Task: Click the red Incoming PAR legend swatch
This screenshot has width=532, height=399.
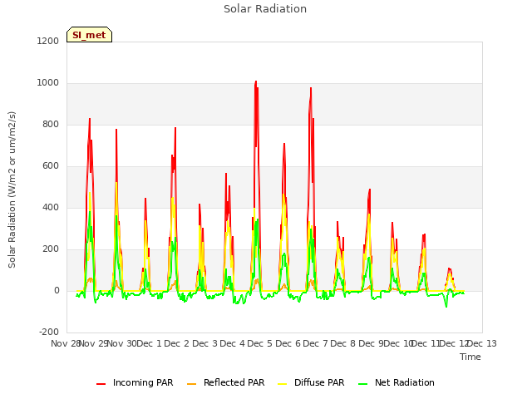Action: pos(101,384)
